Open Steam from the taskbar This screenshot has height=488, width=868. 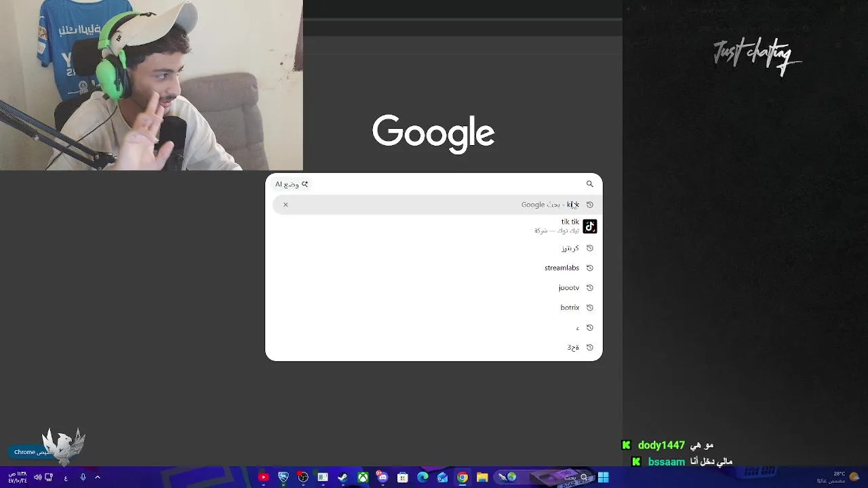343,477
